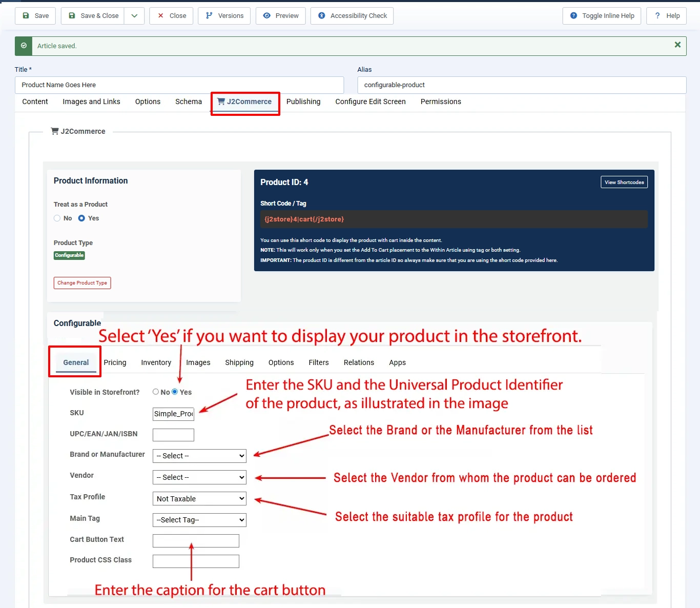Click the Title input field
This screenshot has height=608, width=700.
(x=179, y=85)
